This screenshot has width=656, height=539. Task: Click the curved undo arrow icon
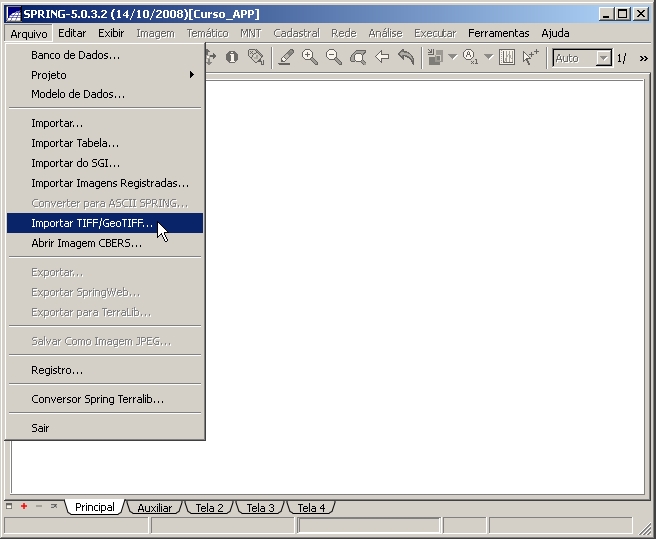pyautogui.click(x=406, y=58)
